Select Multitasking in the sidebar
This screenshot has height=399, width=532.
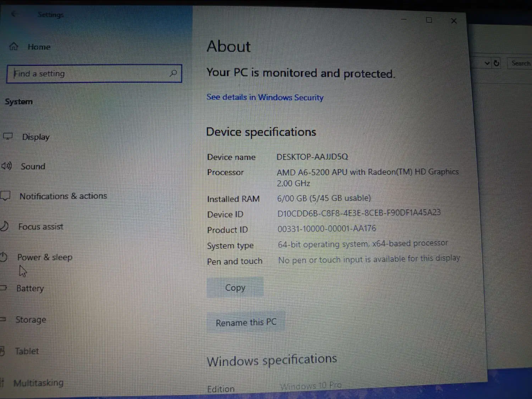coord(38,383)
